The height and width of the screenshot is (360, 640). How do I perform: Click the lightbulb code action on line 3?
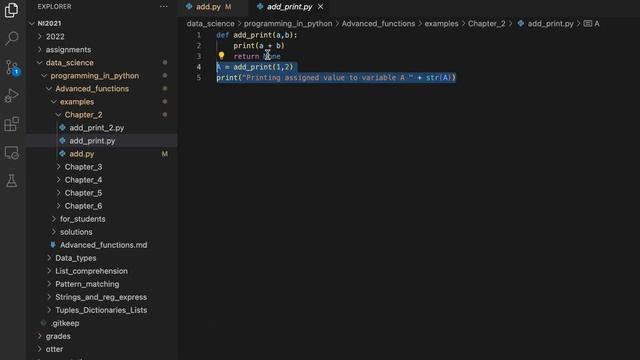click(221, 56)
